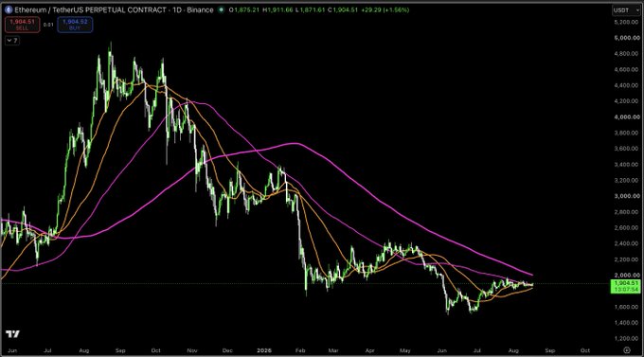Click the green market status dot
This screenshot has height=357, width=644.
point(222,9)
